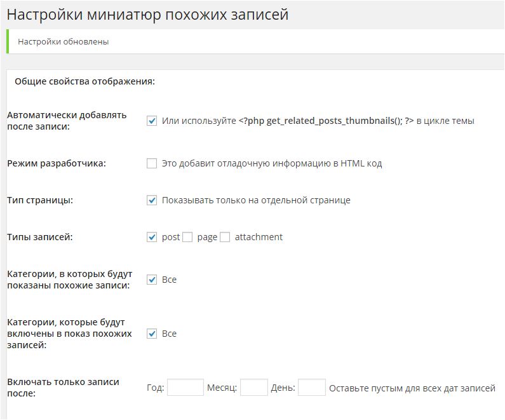Toggle the show only on single page checkbox

152,200
